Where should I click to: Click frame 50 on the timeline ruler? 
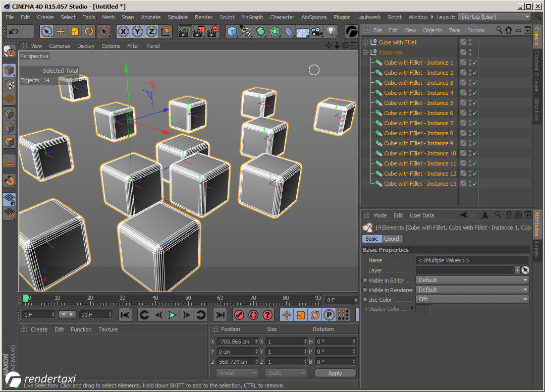(x=188, y=298)
